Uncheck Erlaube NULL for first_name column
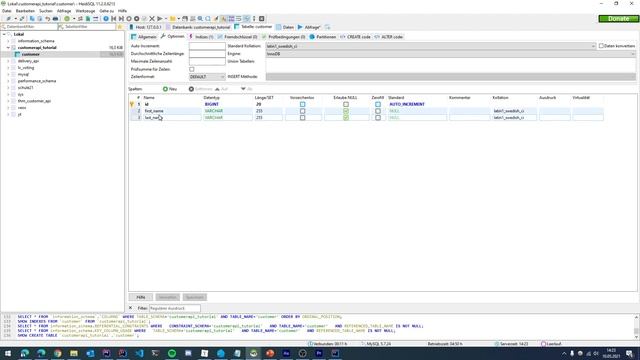This screenshot has width=640, height=360. tap(346, 111)
